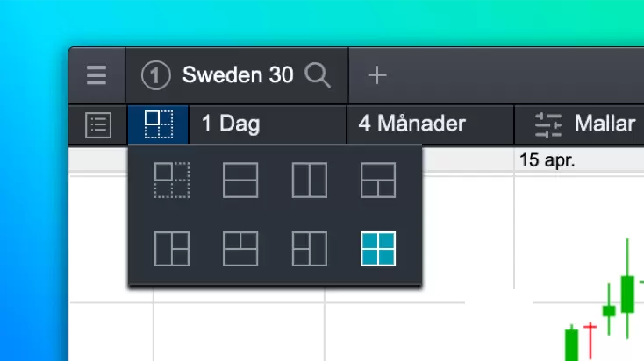Click the tall green candlestick in chart
Viewport: 644px width, 361px height.
click(627, 294)
